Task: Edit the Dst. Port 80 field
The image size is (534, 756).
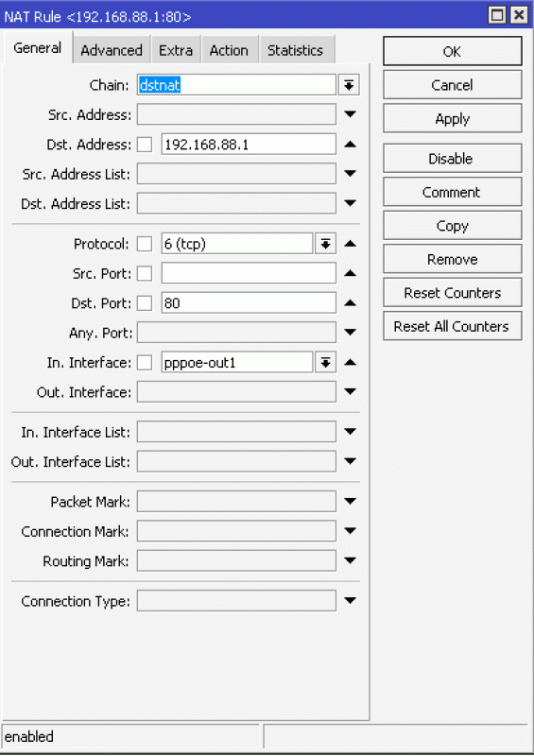Action: tap(249, 303)
